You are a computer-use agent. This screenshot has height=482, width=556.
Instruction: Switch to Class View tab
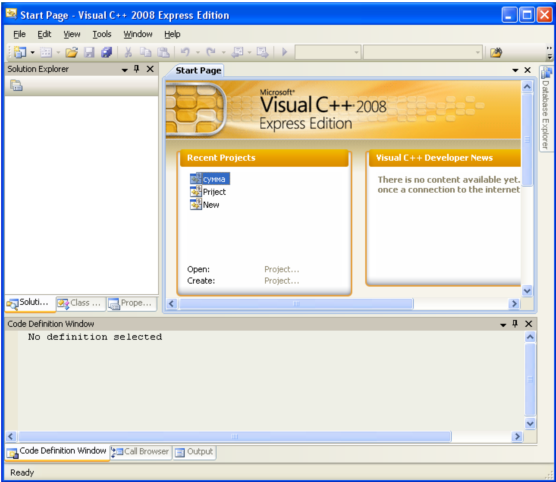point(81,304)
